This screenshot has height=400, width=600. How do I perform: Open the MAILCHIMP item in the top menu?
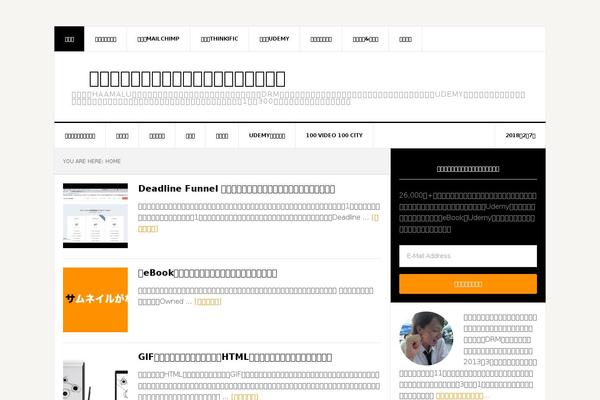(158, 39)
